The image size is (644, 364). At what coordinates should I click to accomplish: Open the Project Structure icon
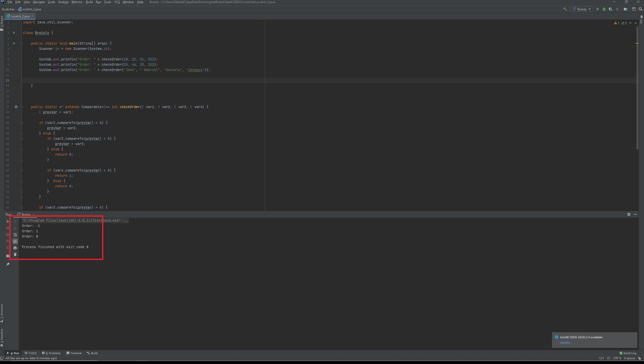tap(625, 9)
